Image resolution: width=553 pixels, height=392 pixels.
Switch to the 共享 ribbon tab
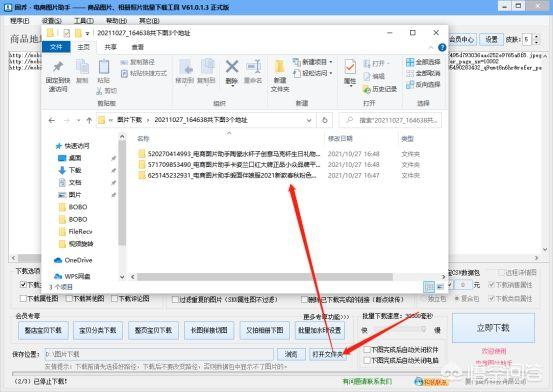[x=110, y=47]
